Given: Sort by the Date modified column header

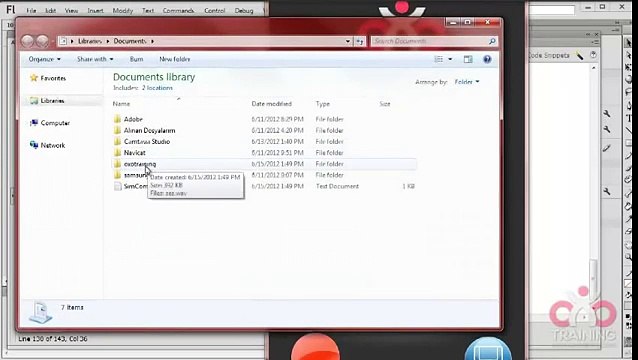Looking at the screenshot, I should click(x=271, y=104).
